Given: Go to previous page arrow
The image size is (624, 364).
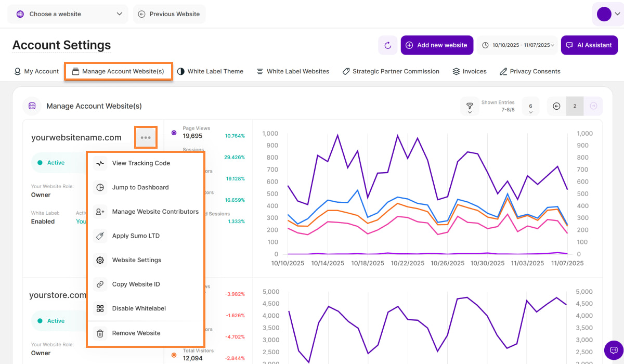Looking at the screenshot, I should pos(556,106).
